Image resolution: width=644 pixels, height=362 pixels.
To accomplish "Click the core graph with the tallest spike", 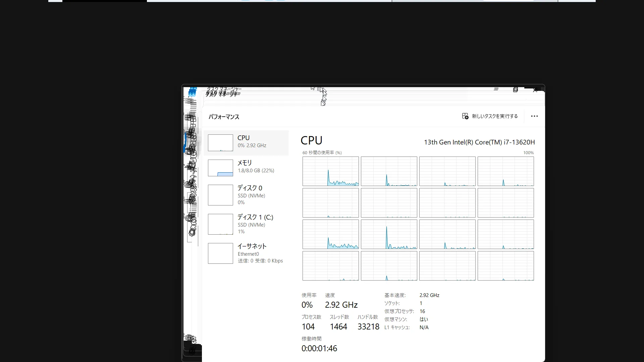I will click(389, 234).
